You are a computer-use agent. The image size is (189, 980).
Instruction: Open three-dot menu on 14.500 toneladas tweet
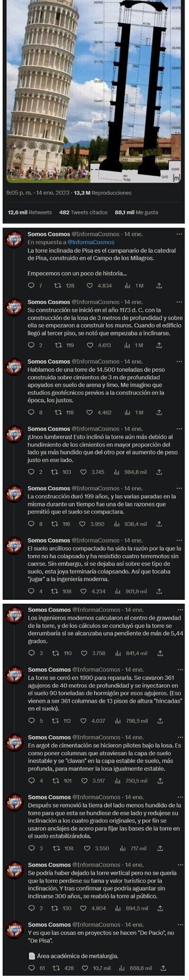pyautogui.click(x=180, y=362)
